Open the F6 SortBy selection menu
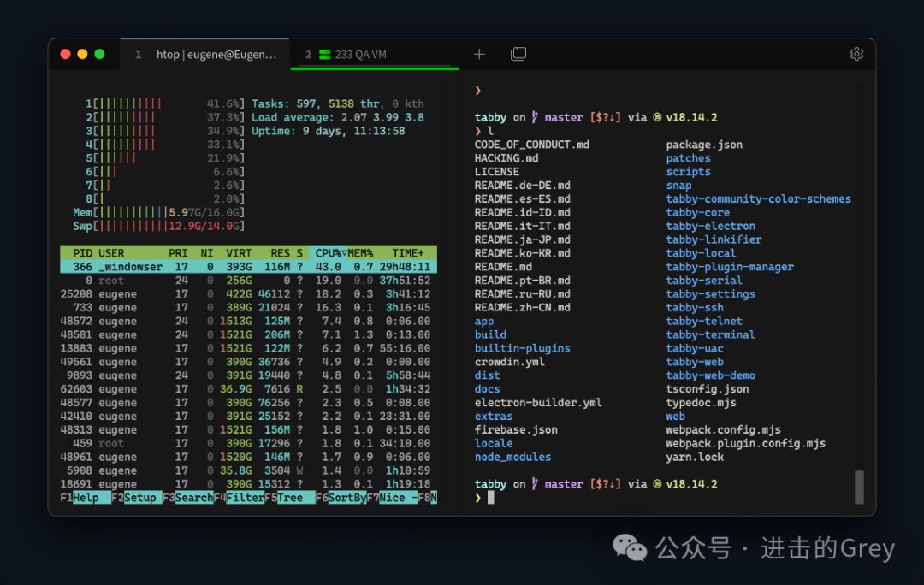924x585 pixels. (x=346, y=497)
